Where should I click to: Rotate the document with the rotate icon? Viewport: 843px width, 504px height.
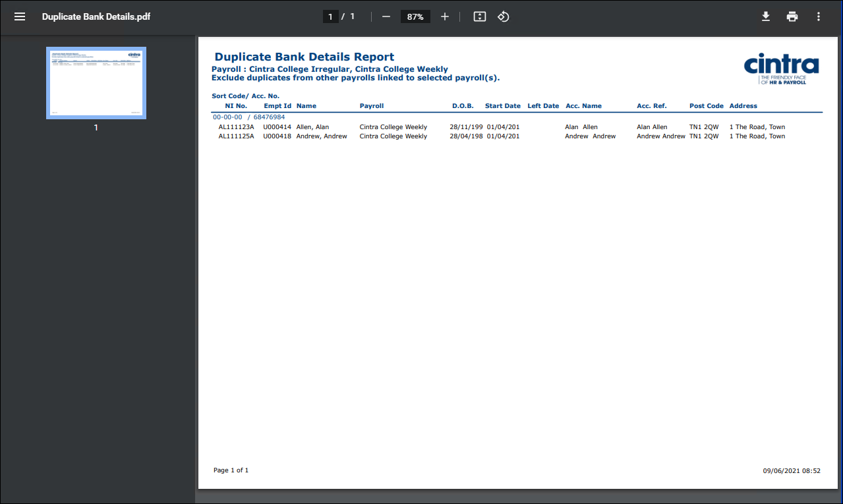504,16
